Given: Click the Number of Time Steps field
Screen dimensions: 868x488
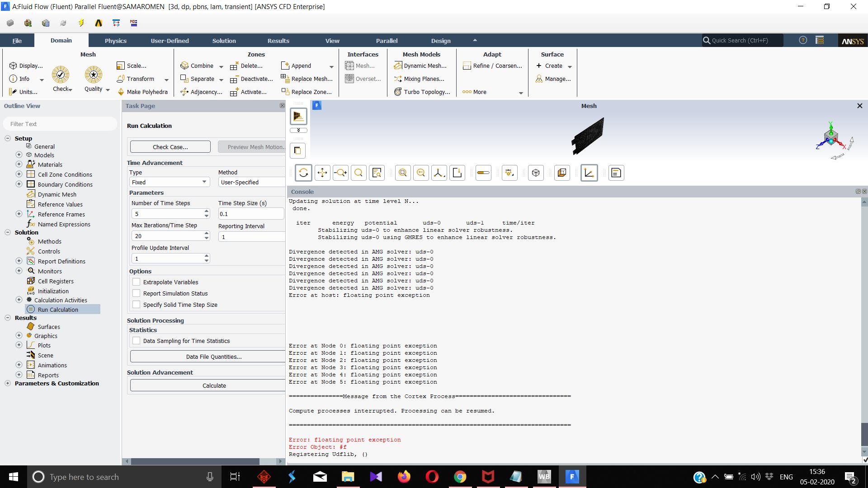Looking at the screenshot, I should (166, 214).
